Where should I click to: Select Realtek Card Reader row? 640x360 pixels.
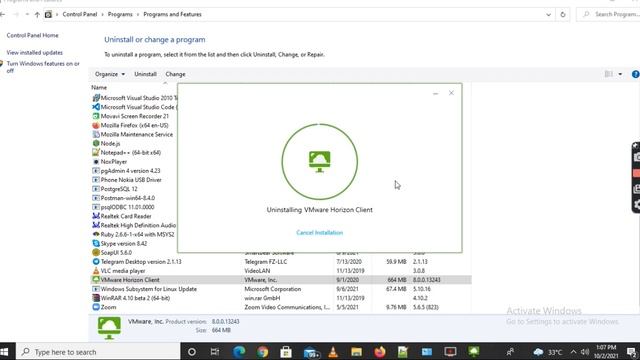[x=134, y=216]
